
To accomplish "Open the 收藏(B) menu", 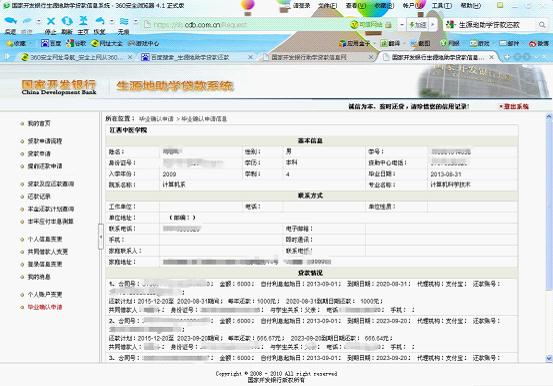I will [384, 6].
